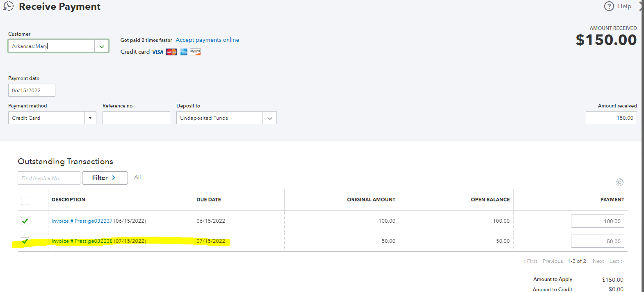
Task: Click the Outstanding Transactions heading
Action: (65, 162)
